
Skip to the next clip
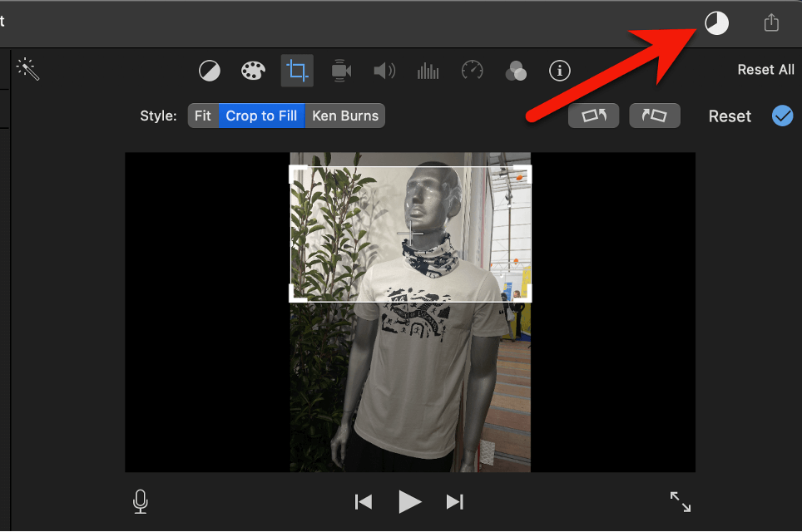coord(455,502)
